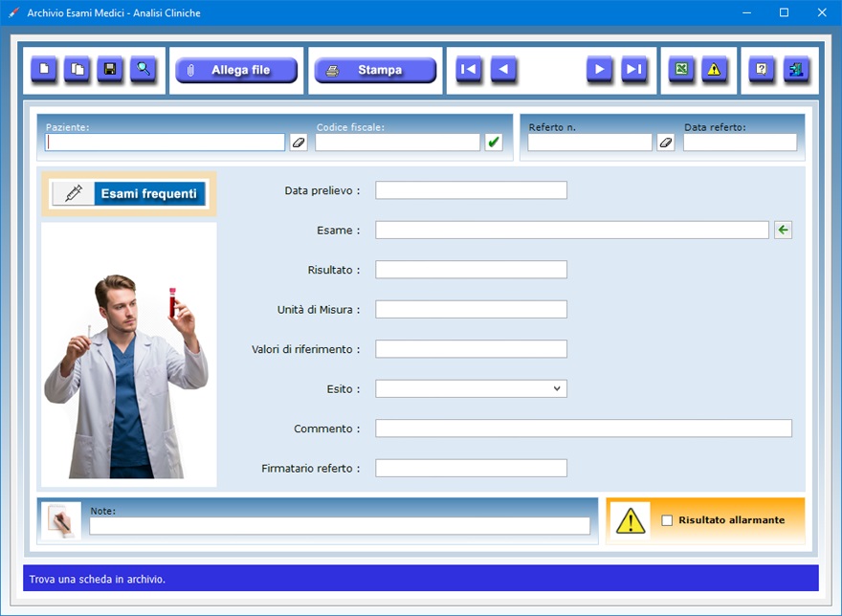The height and width of the screenshot is (616, 842).
Task: Open the Esami frequenti list
Action: click(x=129, y=194)
